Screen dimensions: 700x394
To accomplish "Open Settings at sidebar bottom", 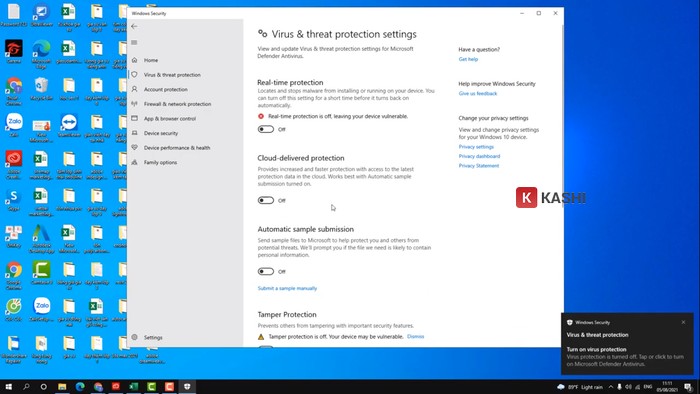I will 153,338.
